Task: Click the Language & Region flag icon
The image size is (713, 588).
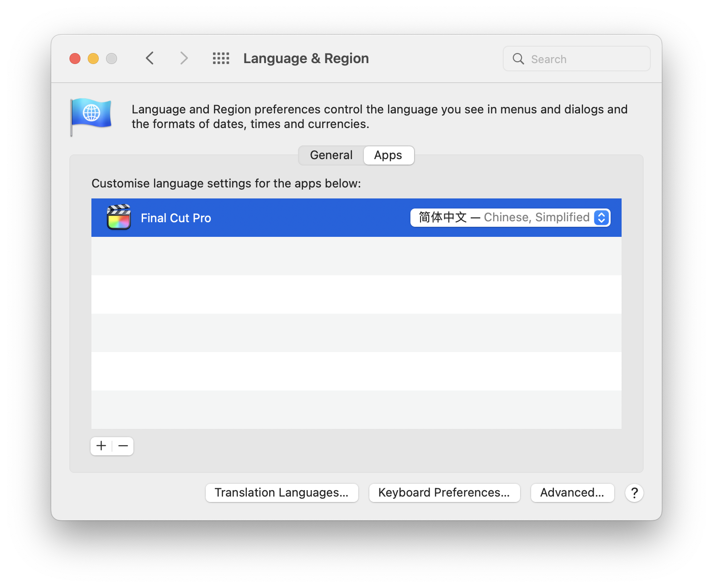Action: coord(91,115)
